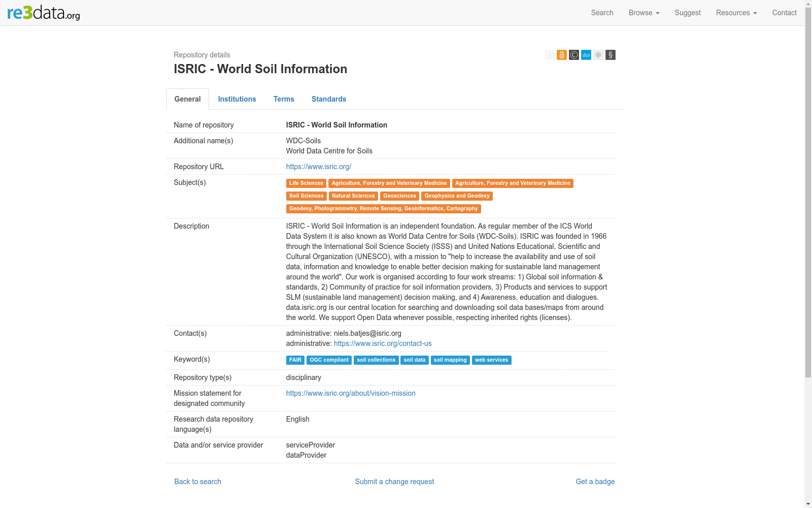812x508 pixels.
Task: Click the 'dataProvider' value
Action: point(306,455)
